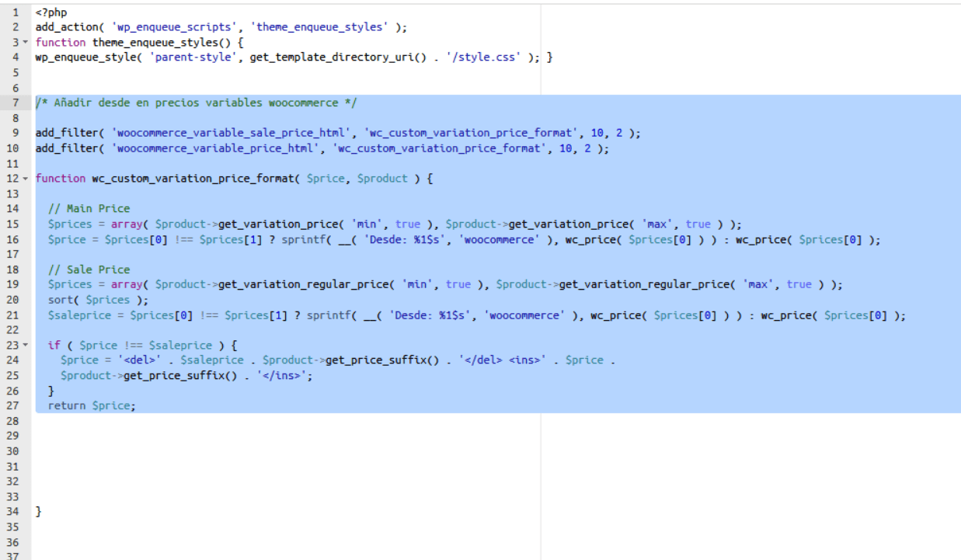Click the add_filter 'woocommerce_variable_price_html' line
Image resolution: width=961 pixels, height=560 pixels.
tap(322, 148)
